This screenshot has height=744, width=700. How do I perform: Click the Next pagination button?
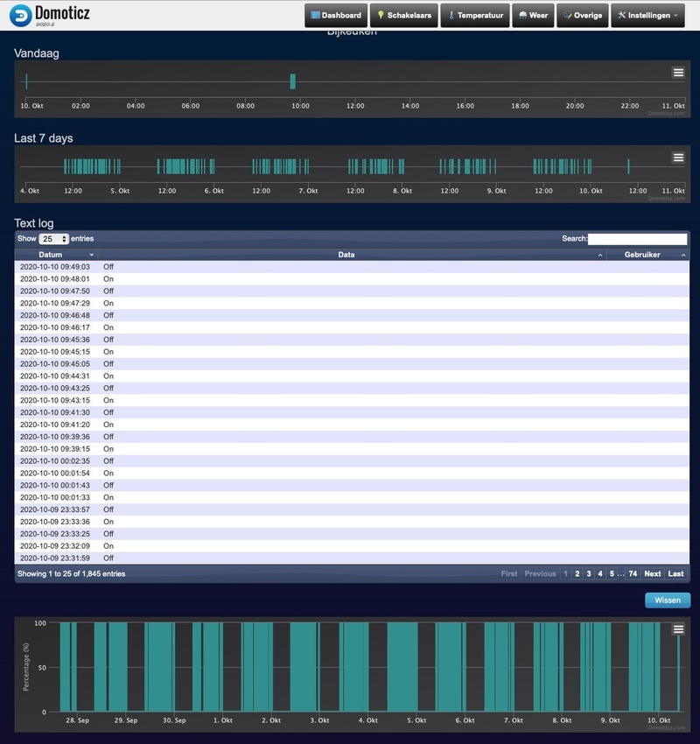click(653, 573)
